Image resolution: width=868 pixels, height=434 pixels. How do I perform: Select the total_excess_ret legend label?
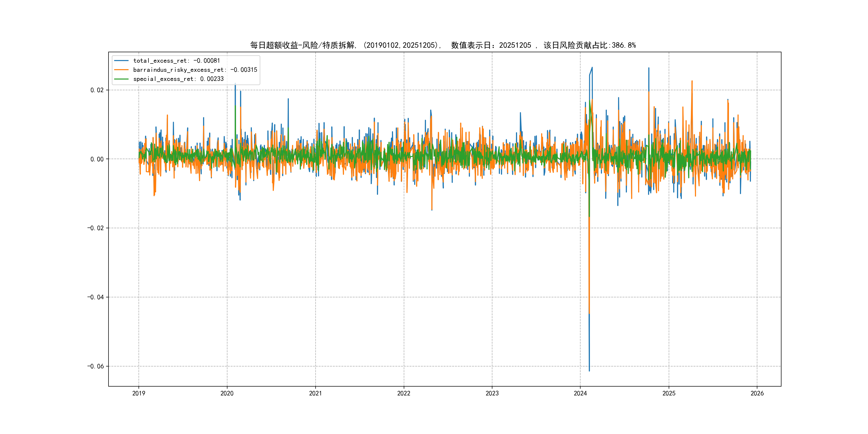click(x=177, y=61)
